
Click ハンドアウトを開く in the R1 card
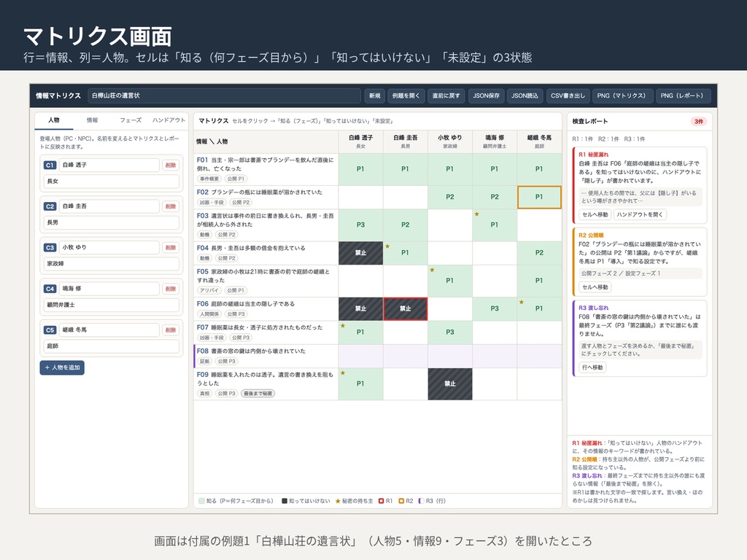pyautogui.click(x=640, y=215)
